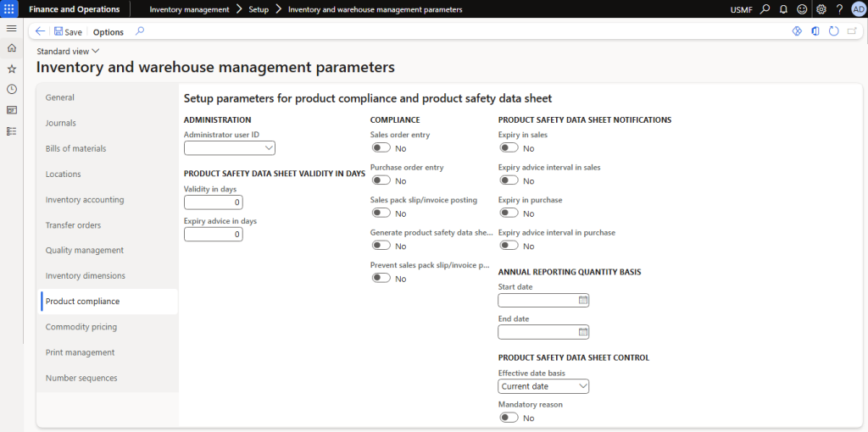Enable Expiry in sales notification toggle
868x432 pixels.
click(x=509, y=148)
